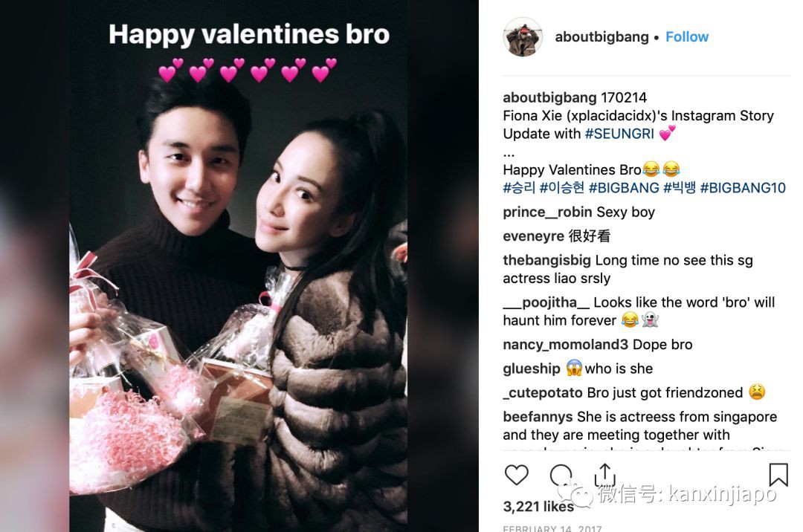Open the #BIGBANG hashtag link
The height and width of the screenshot is (532, 803).
click(x=624, y=188)
